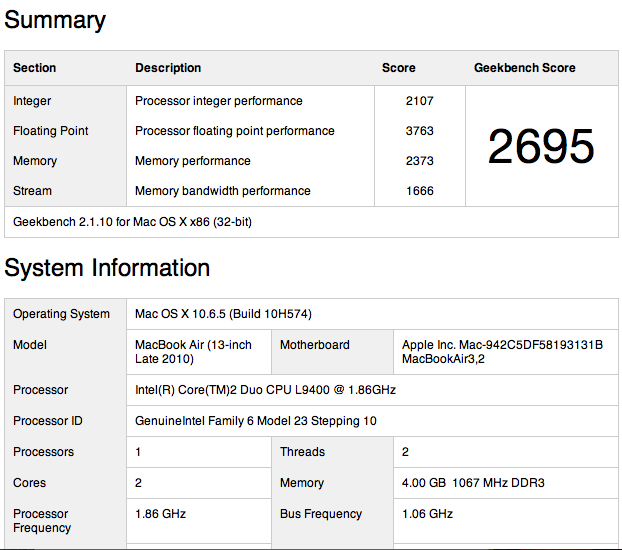This screenshot has width=622, height=550.
Task: Click the Intel Core 2 Duo L9400 processor value
Action: coord(265,390)
